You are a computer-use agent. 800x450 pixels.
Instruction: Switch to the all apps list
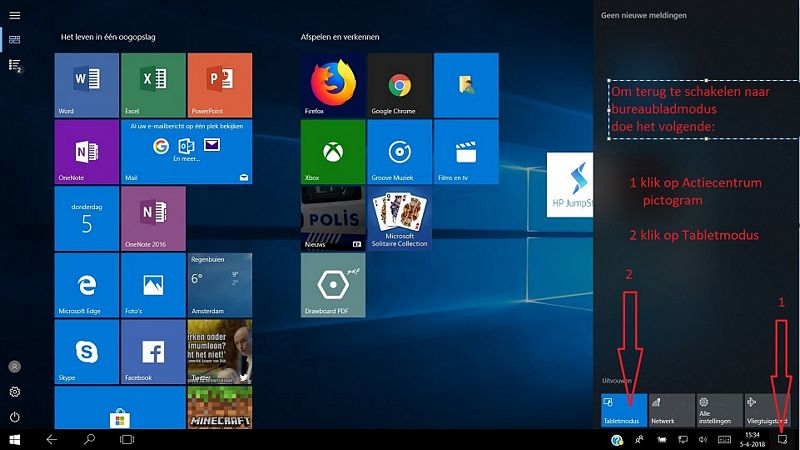click(x=15, y=65)
